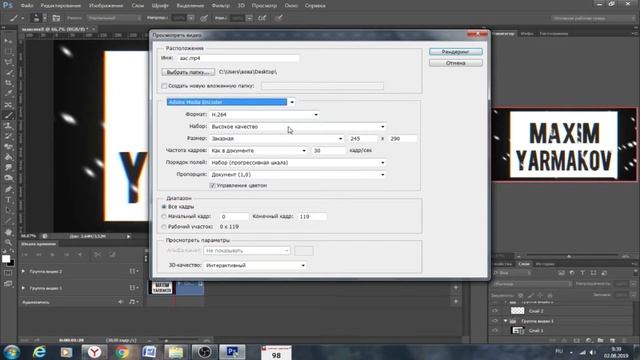
Task: Click the volume icon in system tray
Action: (593, 352)
